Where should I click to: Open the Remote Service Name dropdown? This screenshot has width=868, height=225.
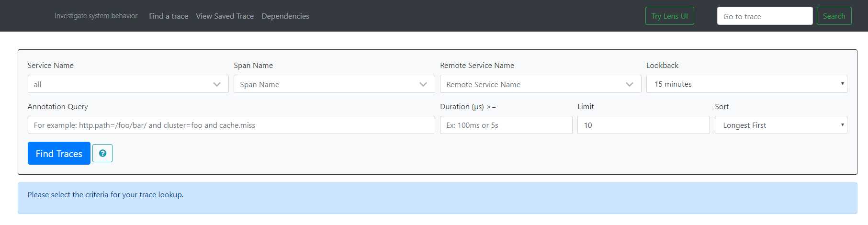tap(541, 84)
